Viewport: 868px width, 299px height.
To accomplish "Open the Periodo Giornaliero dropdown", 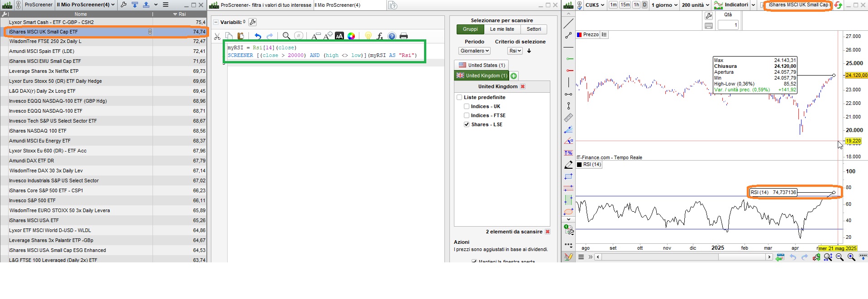I will tap(474, 51).
